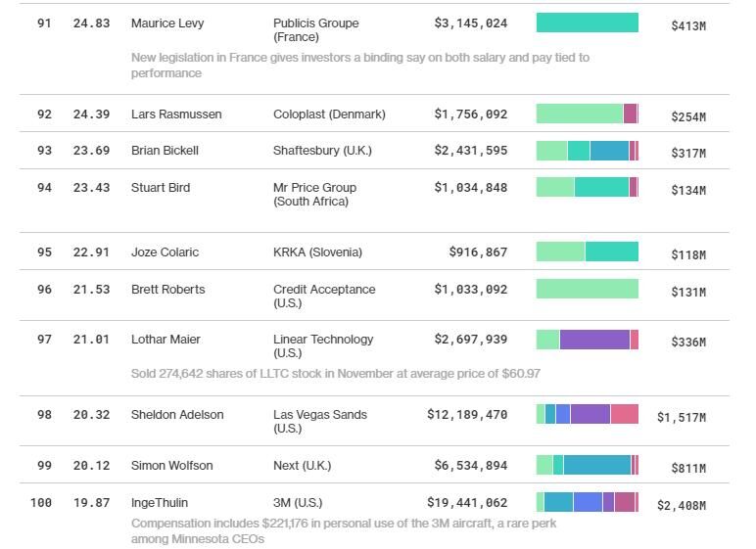Click the Inge Thulin name
This screenshot has width=756, height=549.
coord(159,503)
